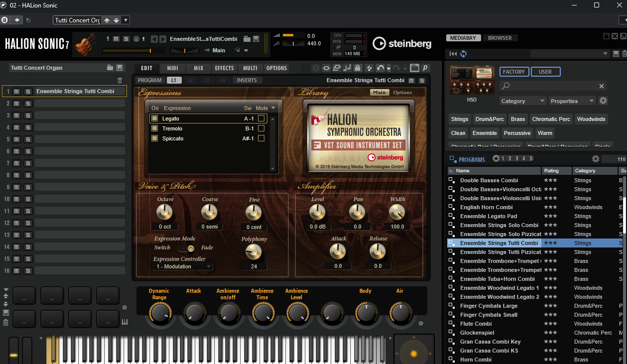Screen dimensions: 627x364
Task: Click the MediaBay save preset disk icon
Action: coord(616,54)
